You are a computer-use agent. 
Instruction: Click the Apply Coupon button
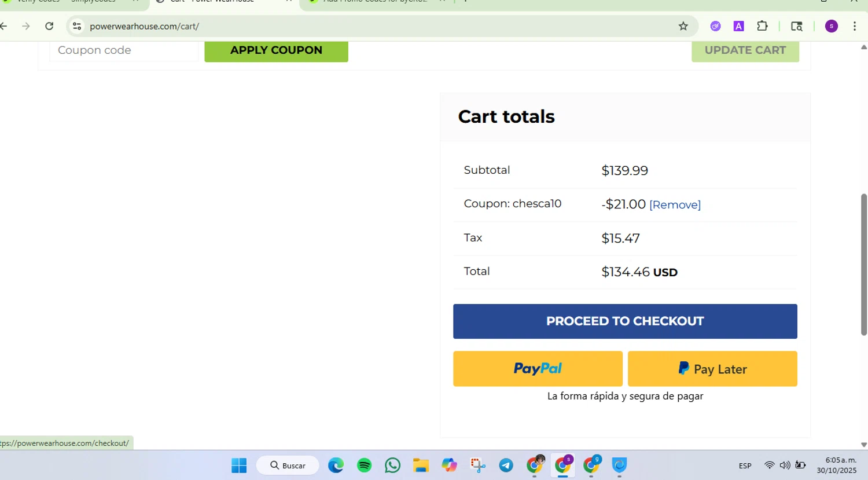coord(276,50)
